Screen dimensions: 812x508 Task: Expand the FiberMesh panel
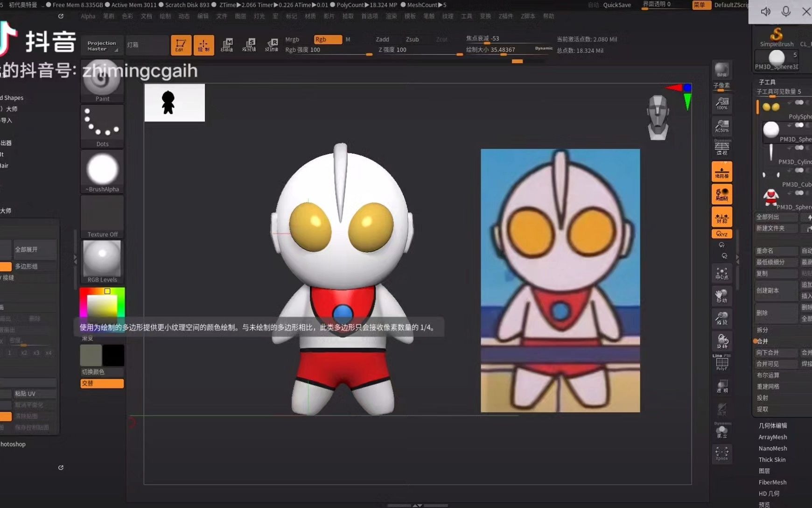[x=772, y=482]
